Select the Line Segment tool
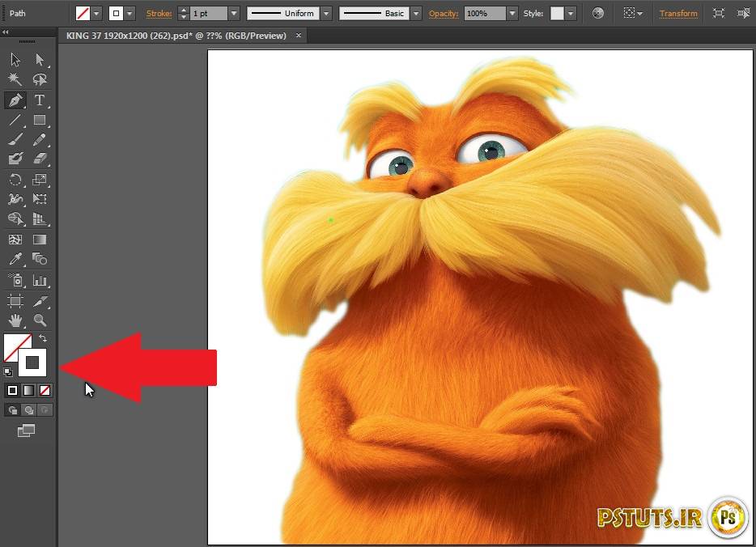Screen dimensions: 756x547 (15, 120)
